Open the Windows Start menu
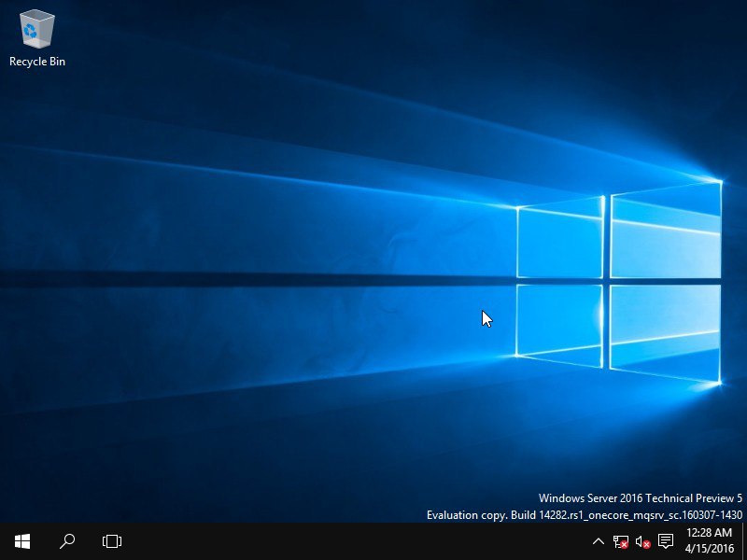 click(x=21, y=541)
